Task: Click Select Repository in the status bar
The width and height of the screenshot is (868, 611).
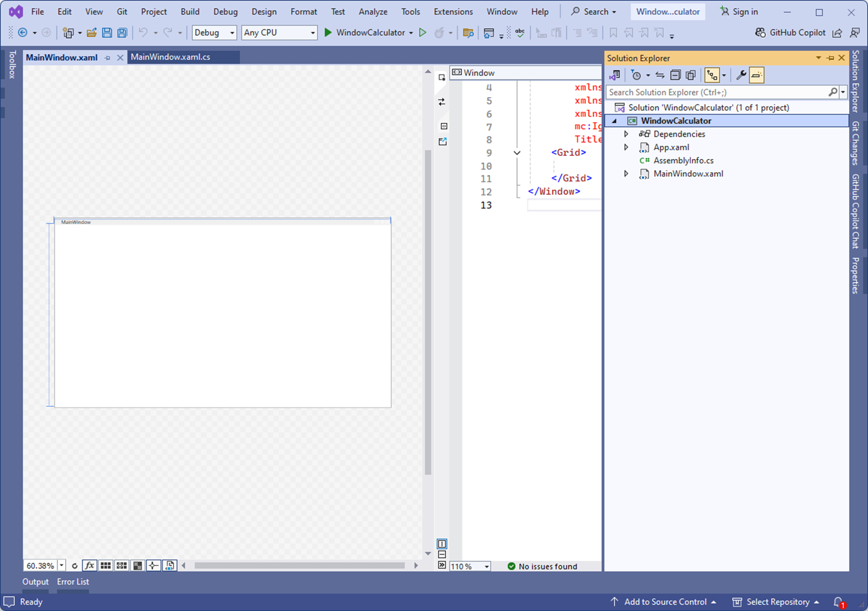Action: (776, 602)
